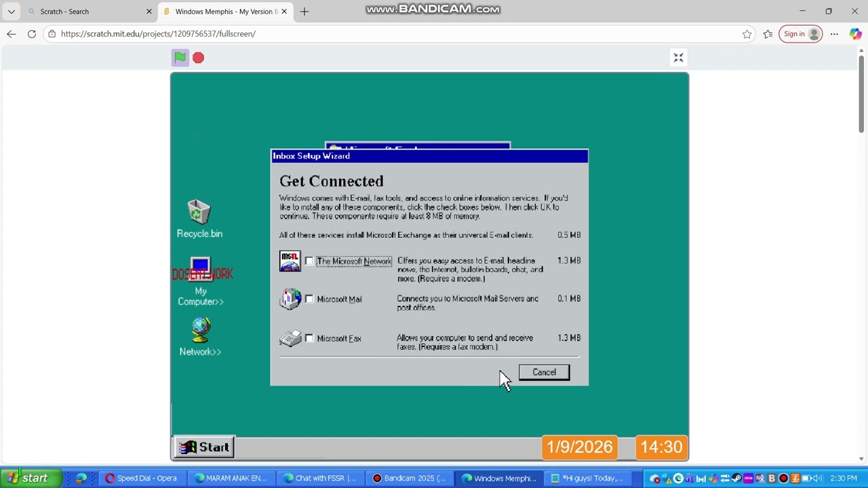Click the Get Connected heading

tap(332, 181)
